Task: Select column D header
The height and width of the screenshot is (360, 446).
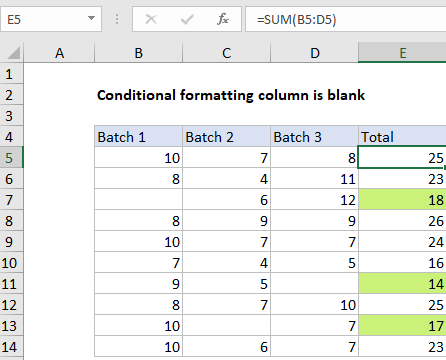Action: point(315,53)
